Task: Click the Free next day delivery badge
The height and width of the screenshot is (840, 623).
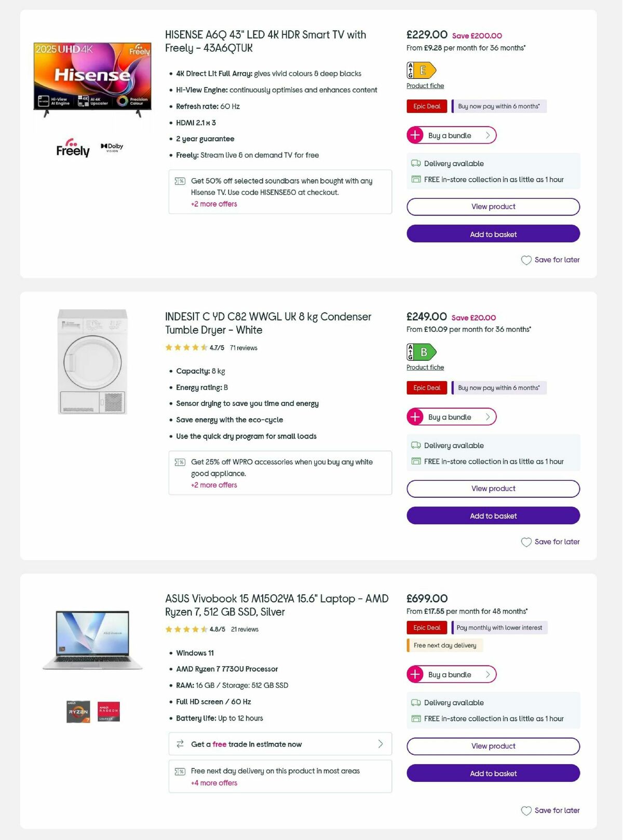Action: 445,645
